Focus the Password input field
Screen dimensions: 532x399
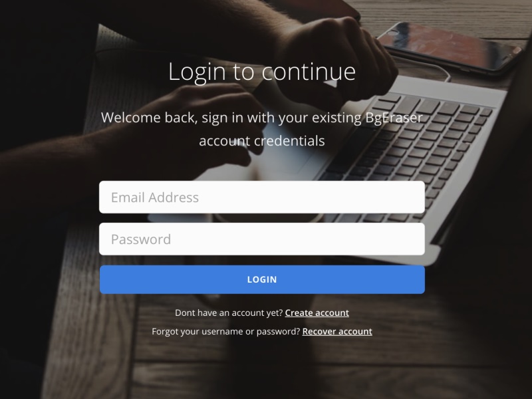[261, 239]
